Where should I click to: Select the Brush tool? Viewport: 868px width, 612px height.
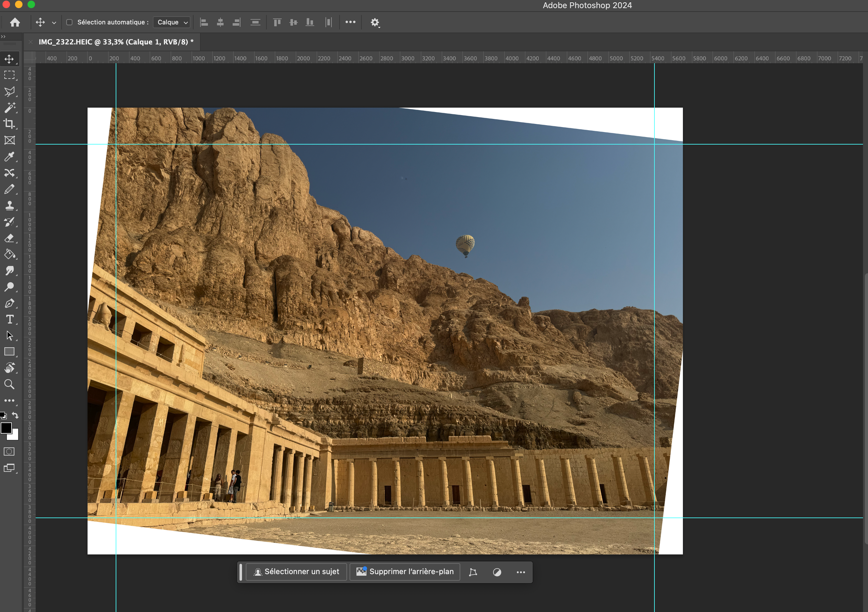tap(9, 189)
